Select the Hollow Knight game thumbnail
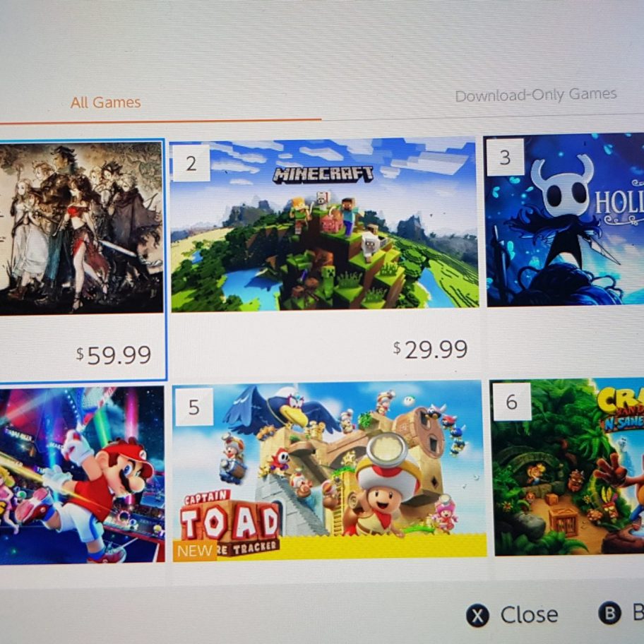 pyautogui.click(x=565, y=220)
